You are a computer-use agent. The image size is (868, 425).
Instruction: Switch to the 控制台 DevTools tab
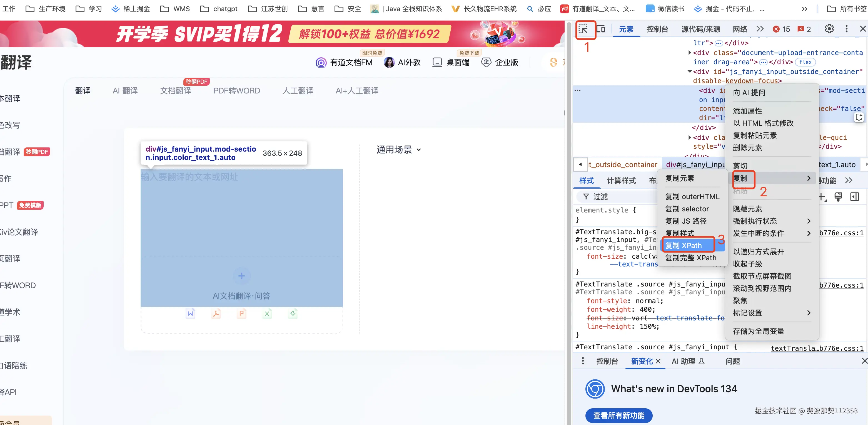pos(657,29)
